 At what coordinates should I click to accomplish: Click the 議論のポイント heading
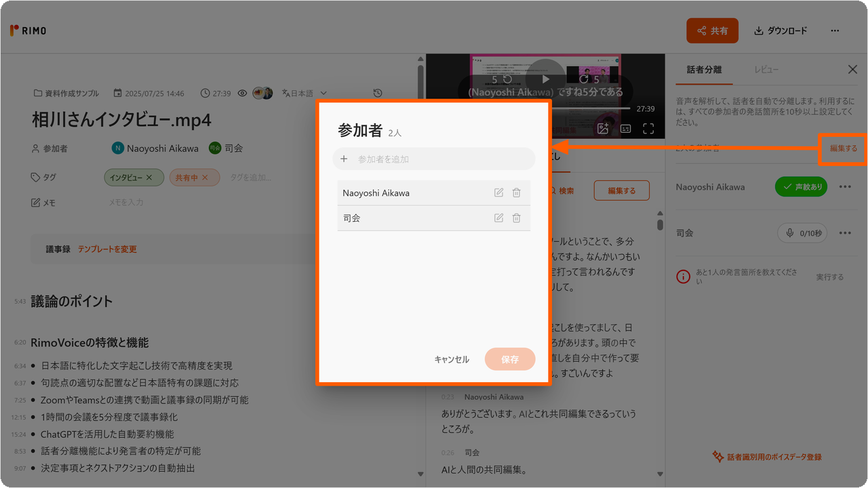pyautogui.click(x=72, y=301)
